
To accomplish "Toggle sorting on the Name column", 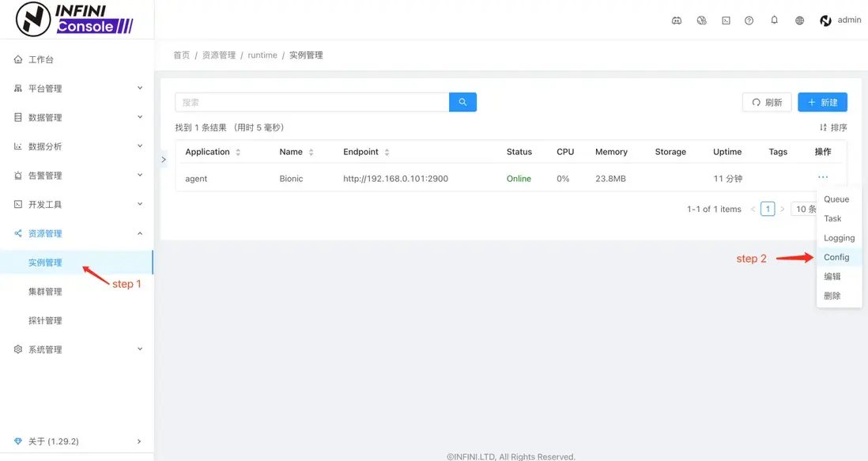I will coord(311,152).
